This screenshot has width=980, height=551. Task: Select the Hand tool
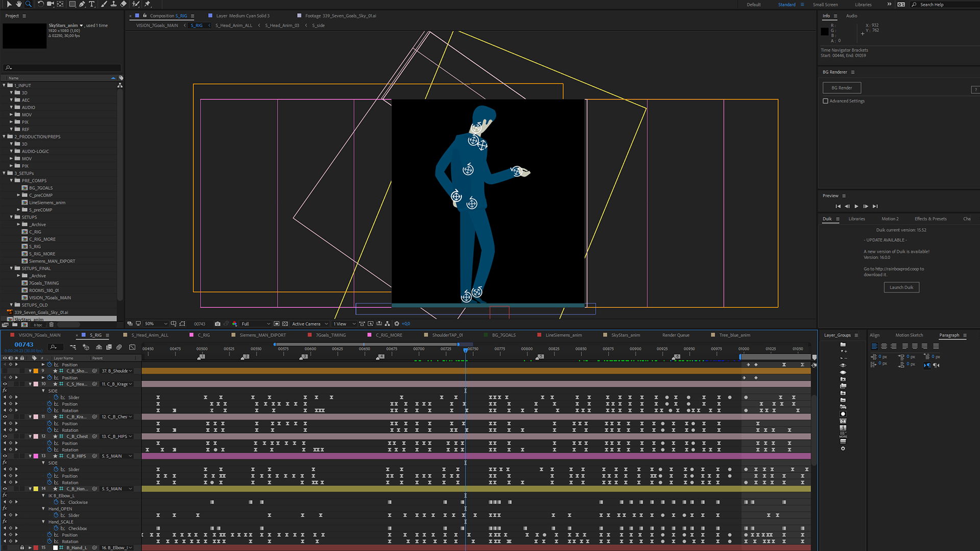point(18,4)
